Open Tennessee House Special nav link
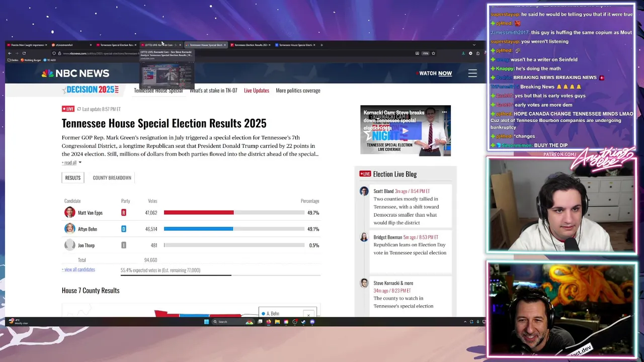 (x=158, y=90)
